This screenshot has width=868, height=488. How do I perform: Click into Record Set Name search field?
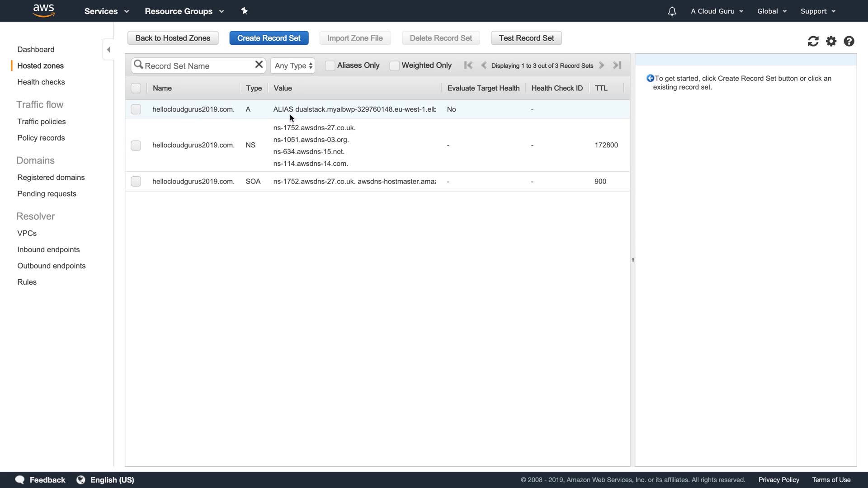(x=197, y=66)
